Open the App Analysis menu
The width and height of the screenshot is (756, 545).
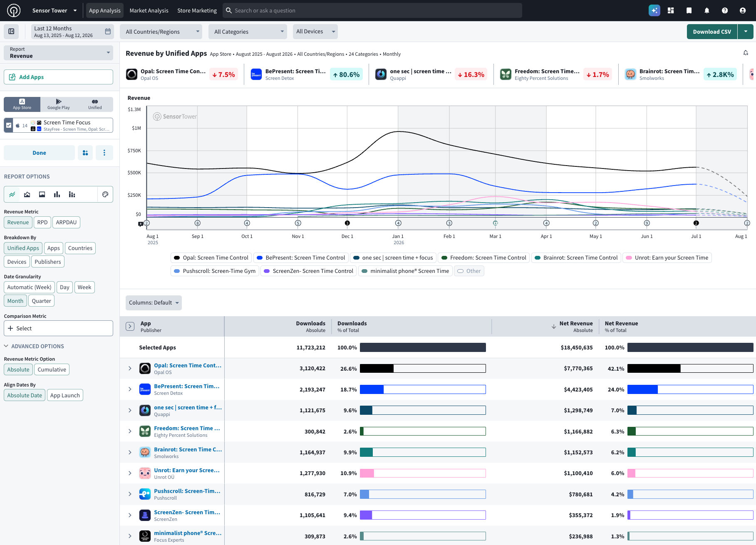[105, 10]
